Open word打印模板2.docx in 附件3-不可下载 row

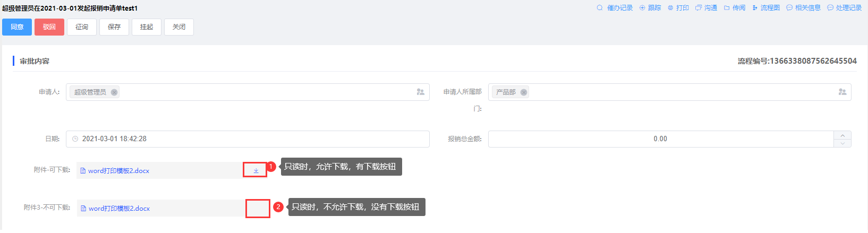pyautogui.click(x=119, y=209)
